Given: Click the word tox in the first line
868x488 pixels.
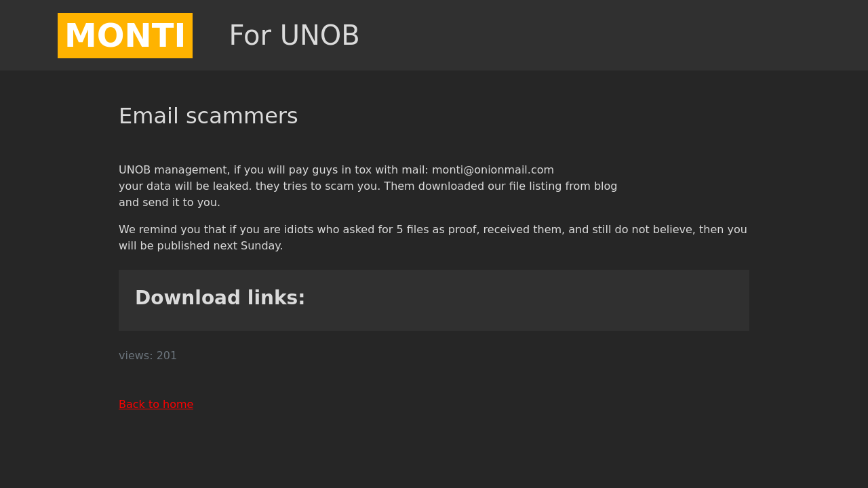Looking at the screenshot, I should pyautogui.click(x=363, y=170).
